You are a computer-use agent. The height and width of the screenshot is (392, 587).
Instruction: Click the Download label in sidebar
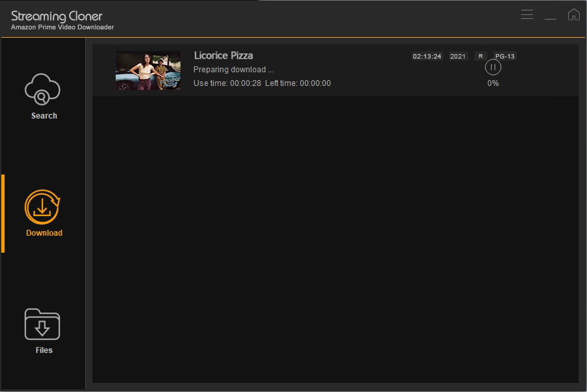point(44,232)
